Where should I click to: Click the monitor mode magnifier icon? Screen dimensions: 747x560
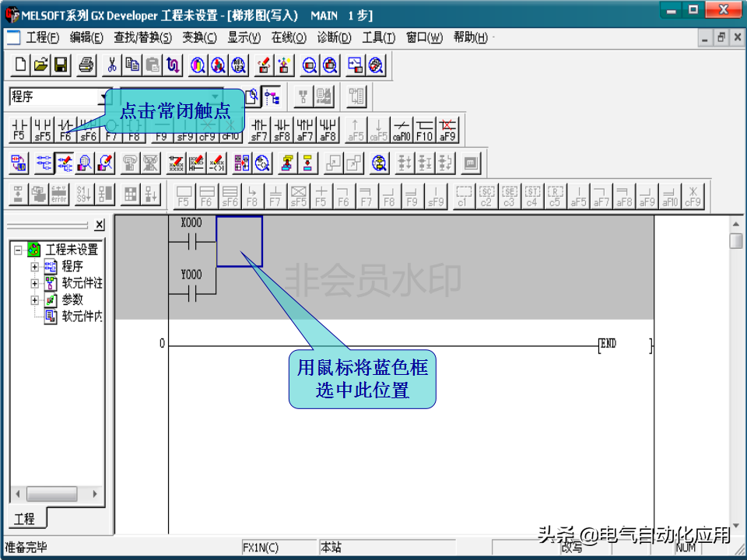click(85, 163)
